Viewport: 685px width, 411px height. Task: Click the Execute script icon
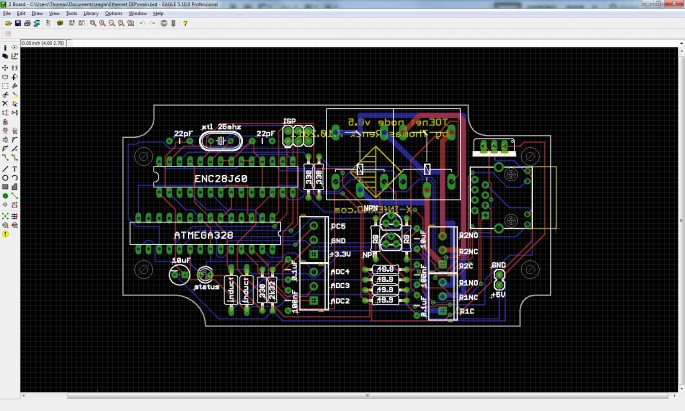point(72,23)
